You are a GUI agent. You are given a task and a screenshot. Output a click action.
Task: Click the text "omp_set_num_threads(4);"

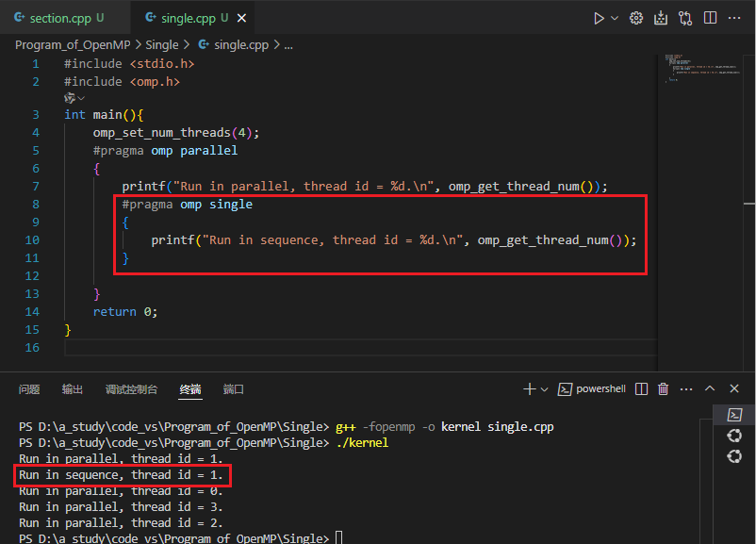(176, 133)
